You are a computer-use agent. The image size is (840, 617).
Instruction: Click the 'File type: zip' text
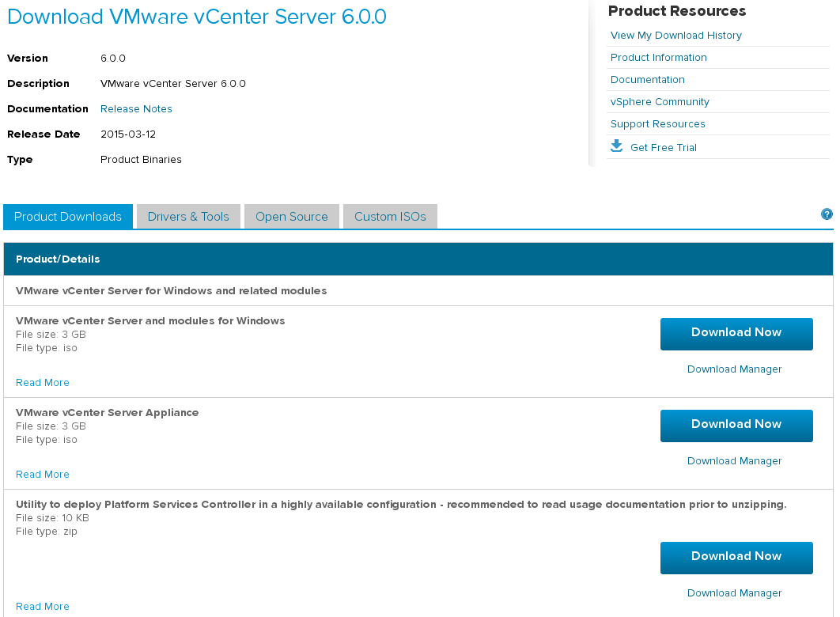(47, 532)
